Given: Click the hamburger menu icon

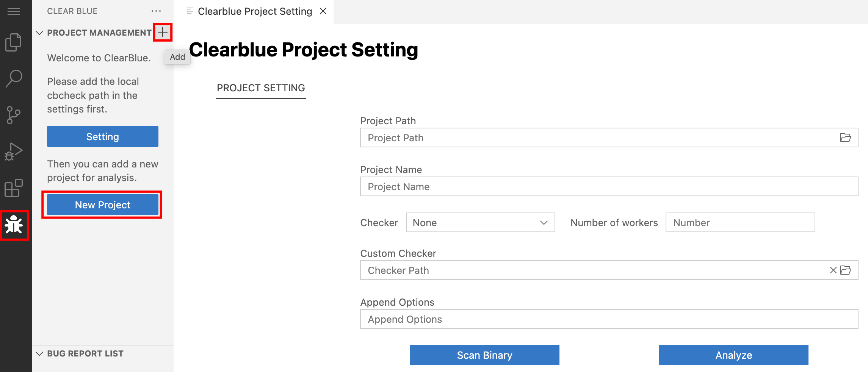Looking at the screenshot, I should pyautogui.click(x=14, y=11).
